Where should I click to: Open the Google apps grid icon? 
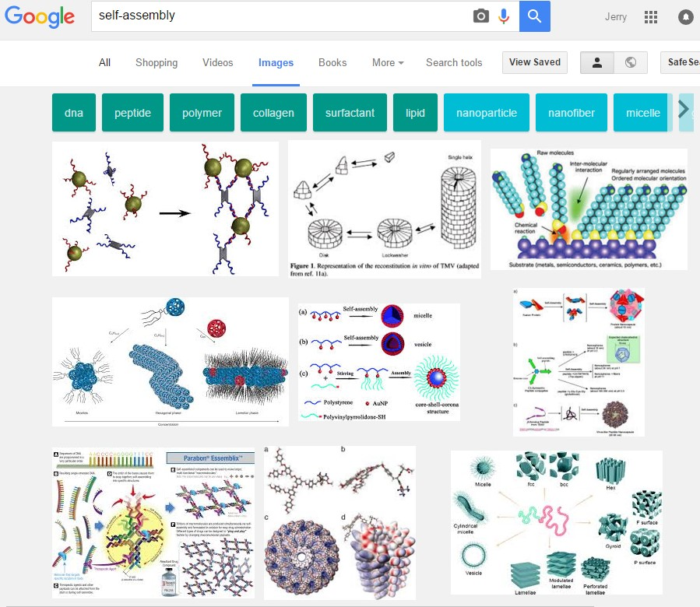[x=651, y=17]
